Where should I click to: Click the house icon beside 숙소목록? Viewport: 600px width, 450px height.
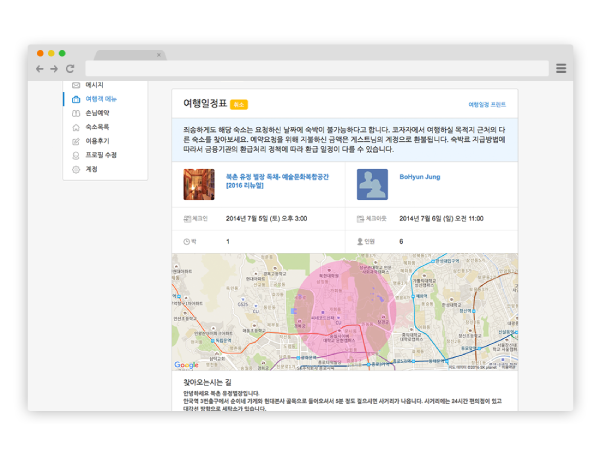pyautogui.click(x=76, y=127)
